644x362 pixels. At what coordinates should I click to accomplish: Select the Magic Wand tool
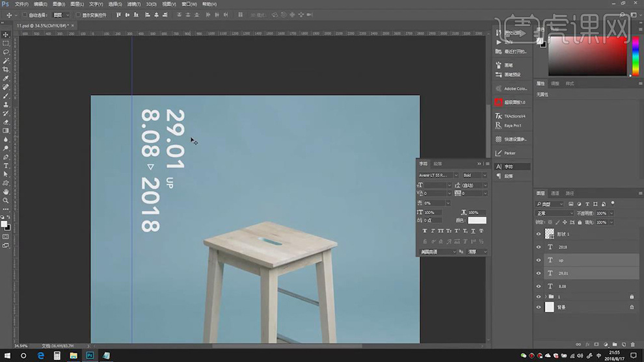pos(6,60)
